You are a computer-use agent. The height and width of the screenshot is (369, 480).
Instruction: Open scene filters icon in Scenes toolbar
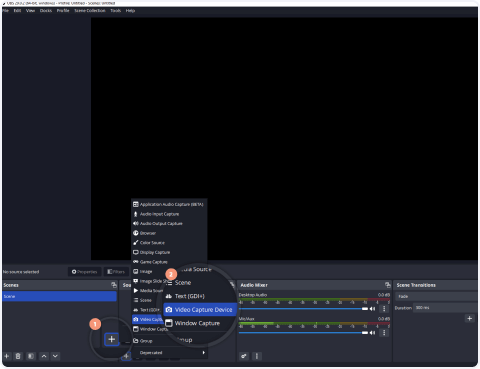[31, 356]
